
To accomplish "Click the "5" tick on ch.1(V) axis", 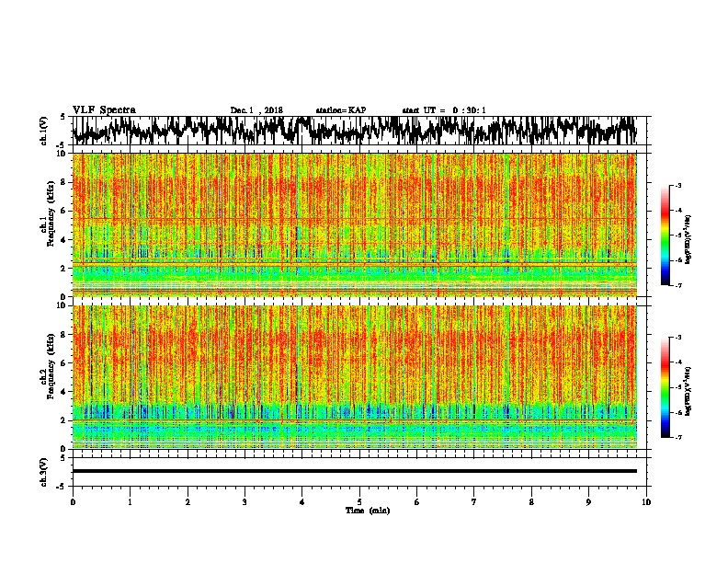I will [x=63, y=117].
